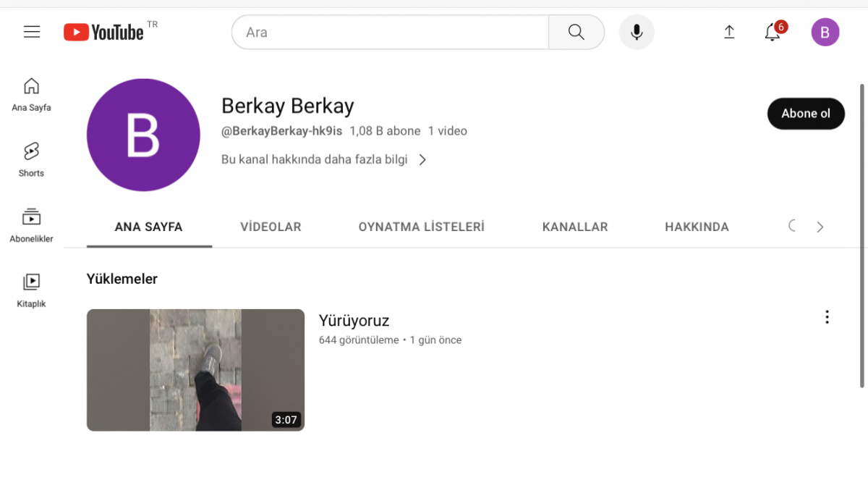Image resolution: width=868 pixels, height=488 pixels.
Task: Play the Yürüyoruz video thumbnail
Action: [x=195, y=370]
